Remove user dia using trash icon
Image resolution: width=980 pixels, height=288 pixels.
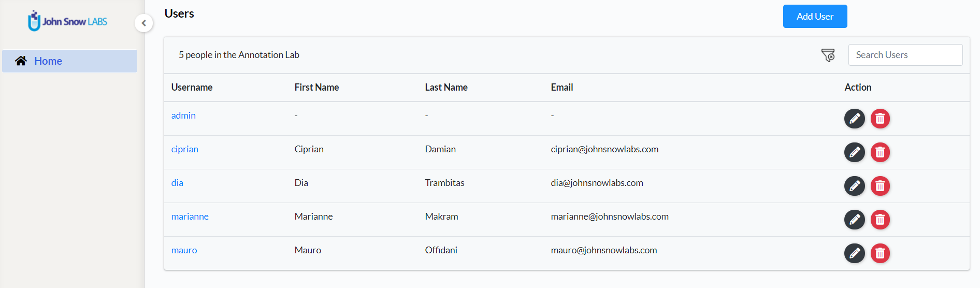(880, 186)
